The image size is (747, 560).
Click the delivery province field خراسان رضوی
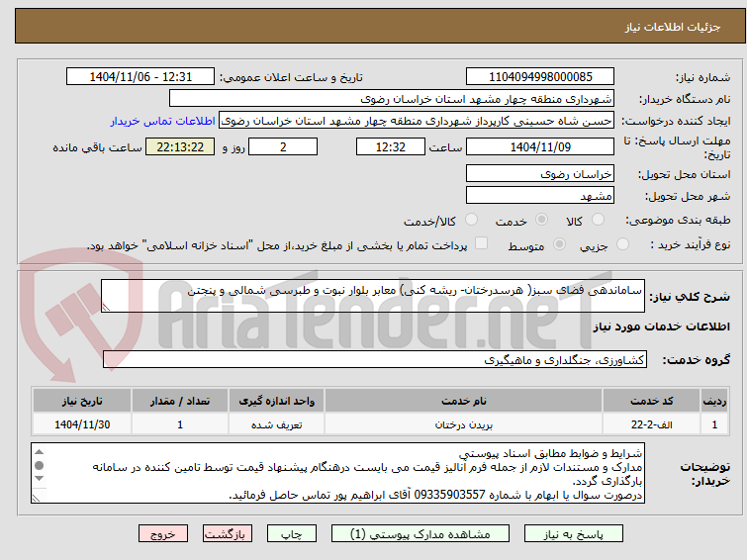tap(540, 173)
